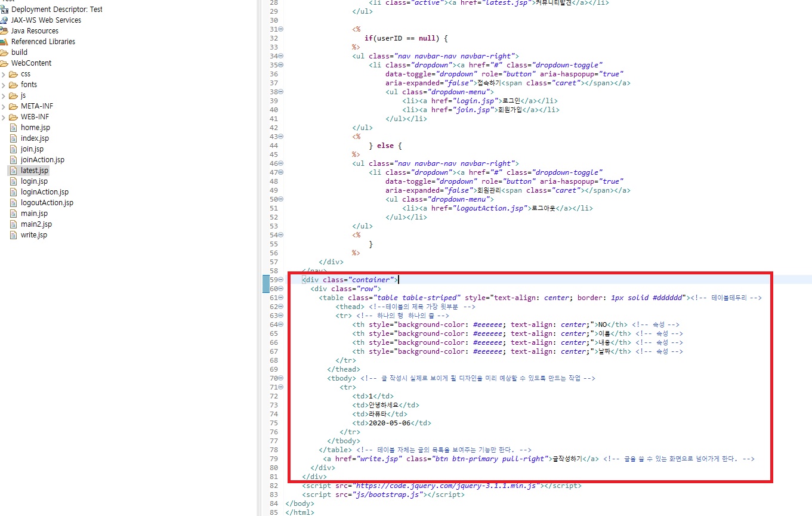Click "write.jsp" href on line 79

point(380,459)
